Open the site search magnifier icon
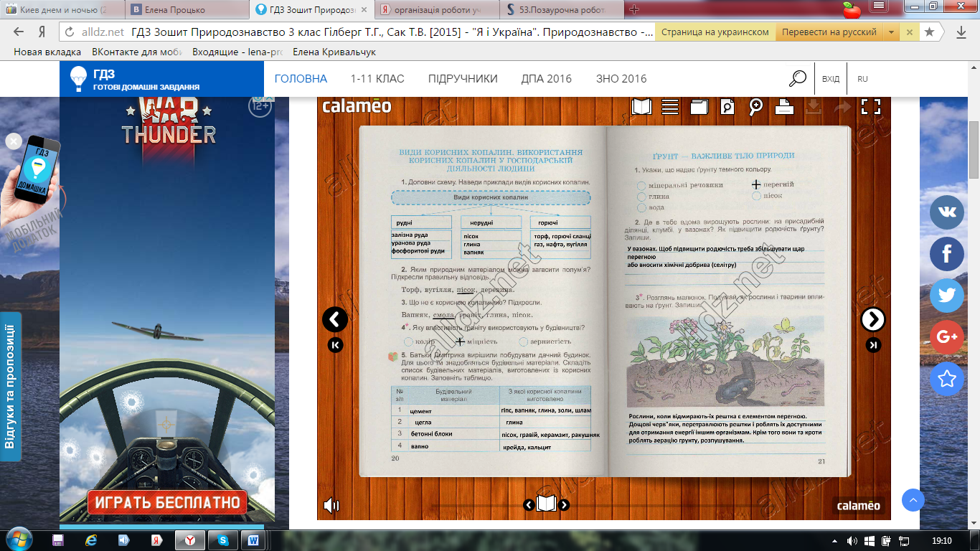 point(797,79)
